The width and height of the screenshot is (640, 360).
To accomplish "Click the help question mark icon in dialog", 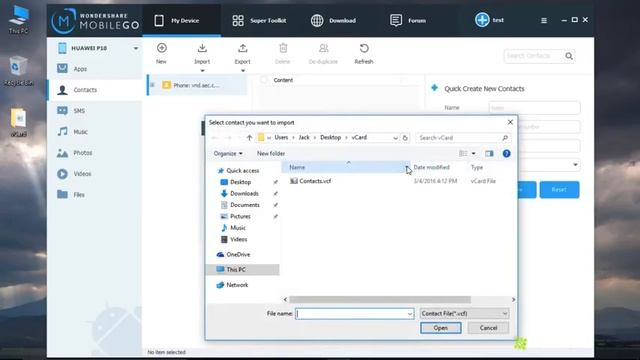I will point(507,153).
